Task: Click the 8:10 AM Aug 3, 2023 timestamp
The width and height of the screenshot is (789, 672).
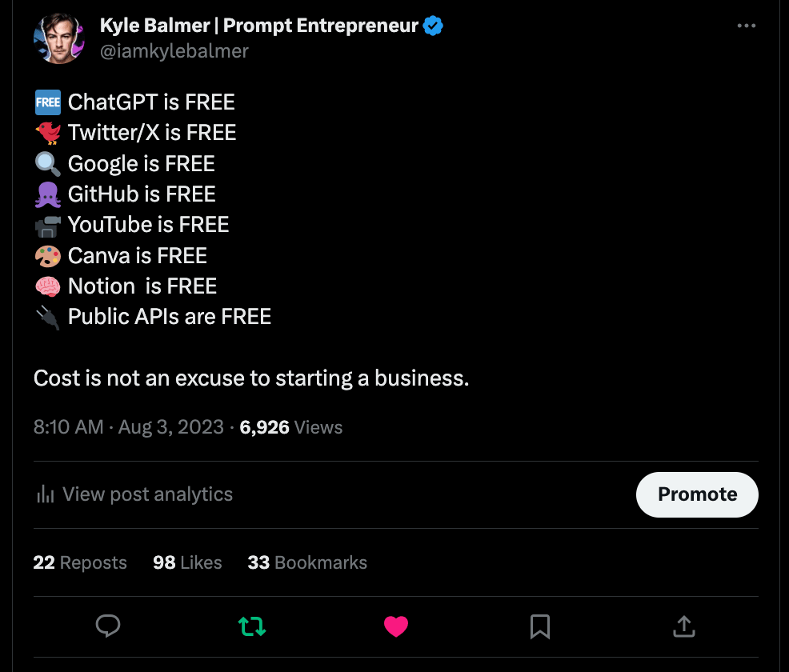Action: pyautogui.click(x=128, y=426)
